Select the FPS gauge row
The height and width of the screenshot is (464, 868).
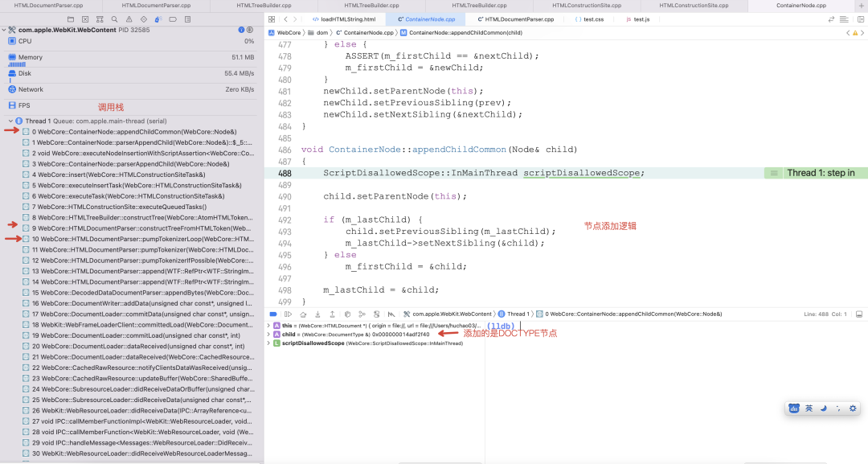coord(131,105)
